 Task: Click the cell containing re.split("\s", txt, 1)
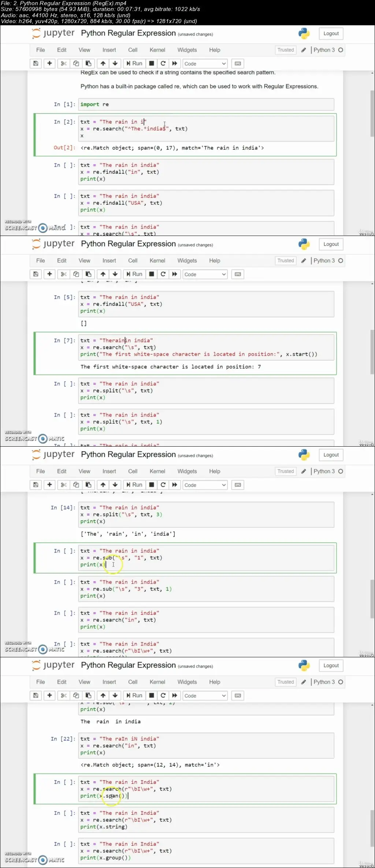click(x=206, y=422)
